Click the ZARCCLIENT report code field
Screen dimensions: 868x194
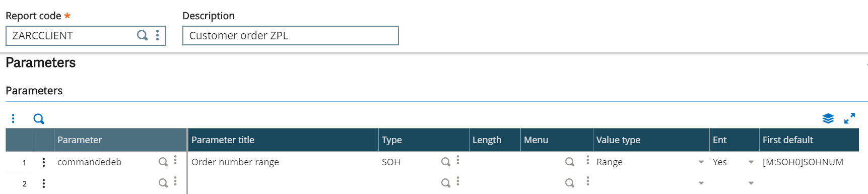(71, 36)
